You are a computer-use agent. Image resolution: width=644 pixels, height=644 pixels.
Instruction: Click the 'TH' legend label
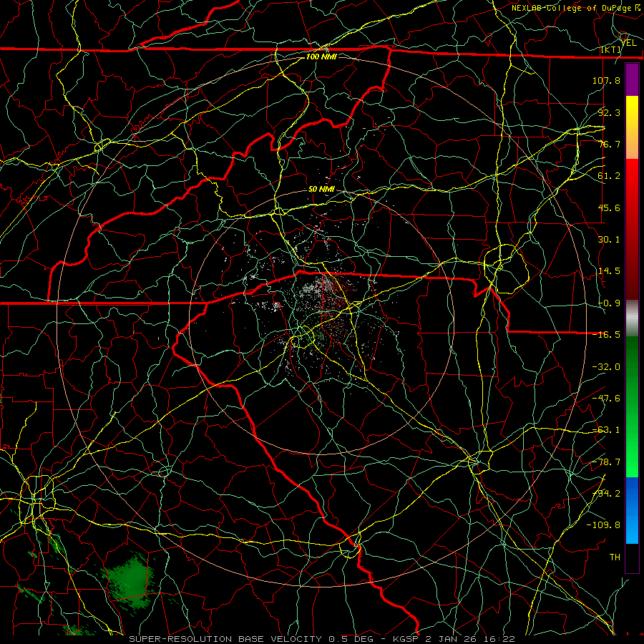coord(615,557)
